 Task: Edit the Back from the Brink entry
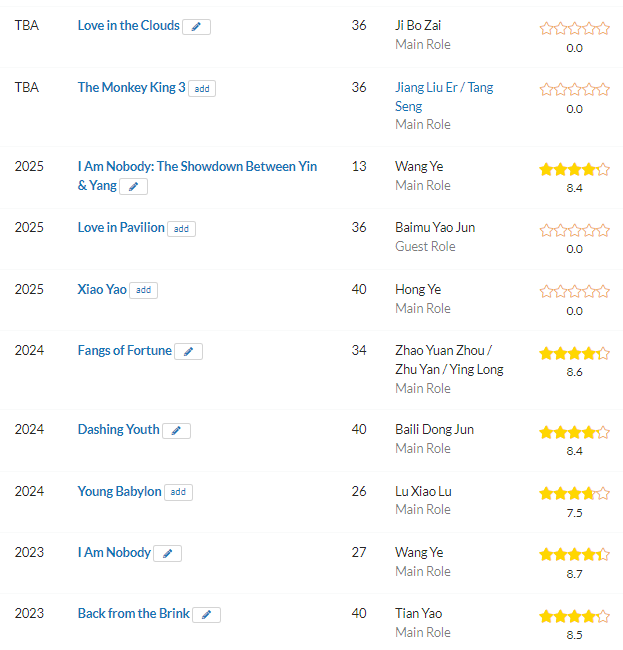[x=206, y=615]
